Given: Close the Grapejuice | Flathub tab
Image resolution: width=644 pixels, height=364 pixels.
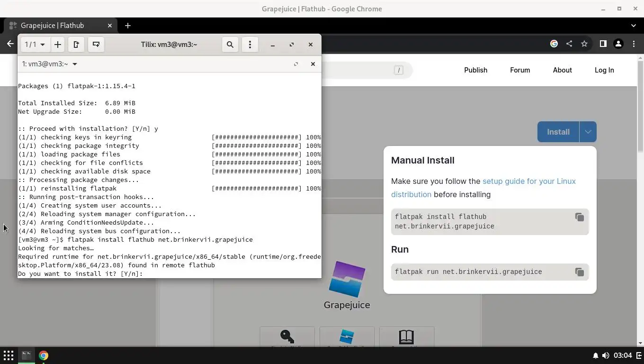Looking at the screenshot, I should pyautogui.click(x=110, y=26).
